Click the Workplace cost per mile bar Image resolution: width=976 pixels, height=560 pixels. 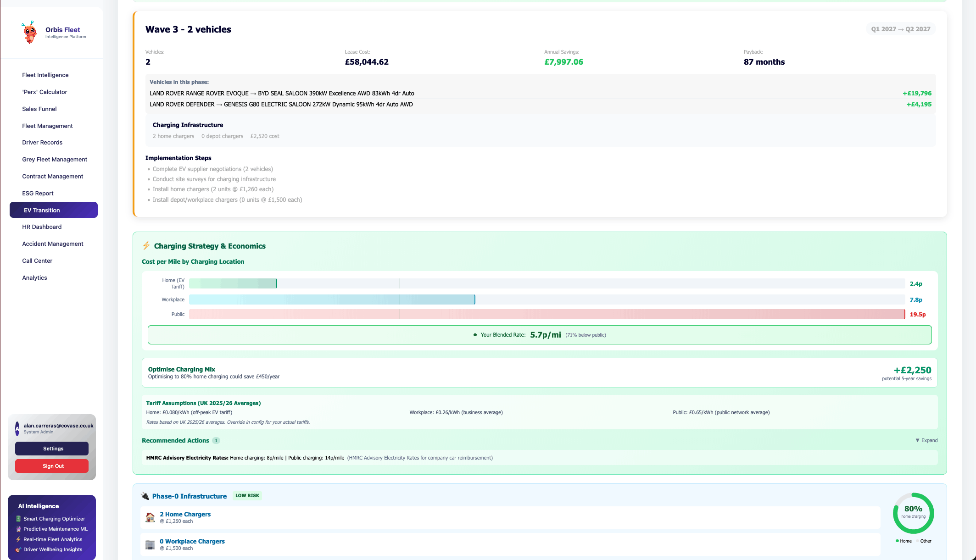[x=331, y=299]
